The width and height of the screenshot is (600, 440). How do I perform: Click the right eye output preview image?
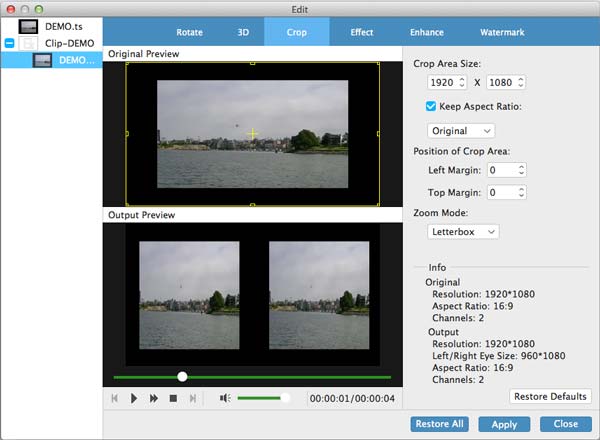pos(319,295)
